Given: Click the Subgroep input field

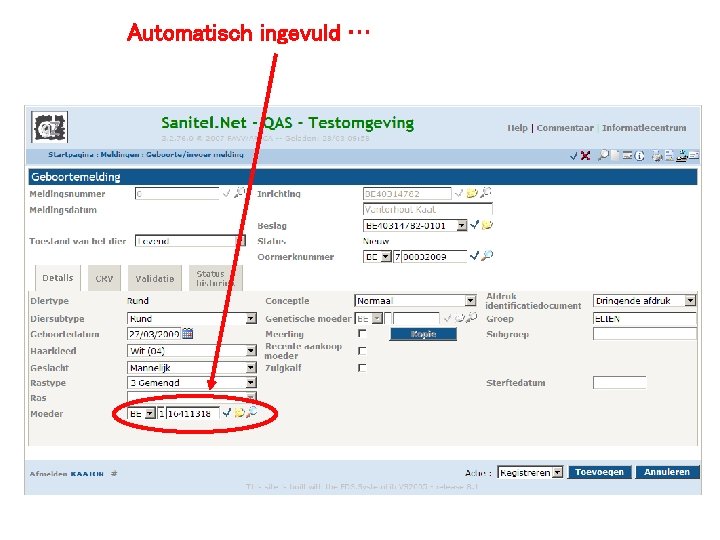Looking at the screenshot, I should (645, 334).
